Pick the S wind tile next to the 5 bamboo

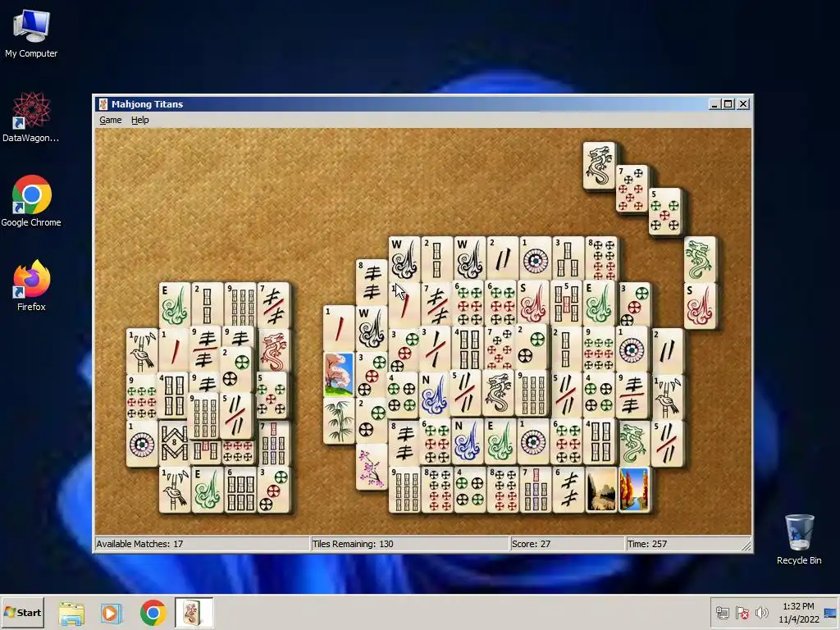tap(532, 304)
